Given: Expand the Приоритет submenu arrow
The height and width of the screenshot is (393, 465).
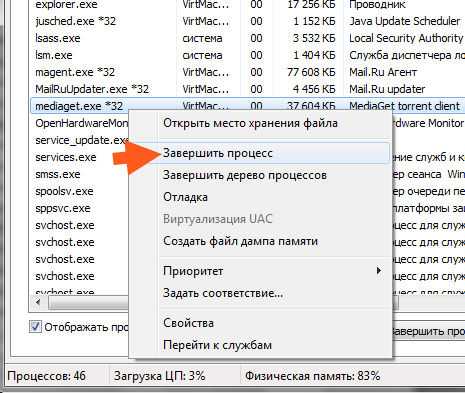Looking at the screenshot, I should (x=378, y=270).
